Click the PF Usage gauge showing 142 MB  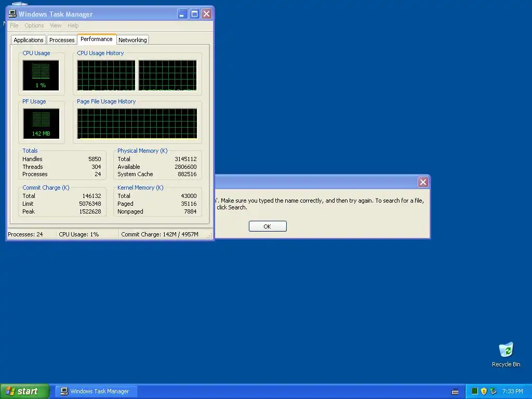(x=41, y=124)
